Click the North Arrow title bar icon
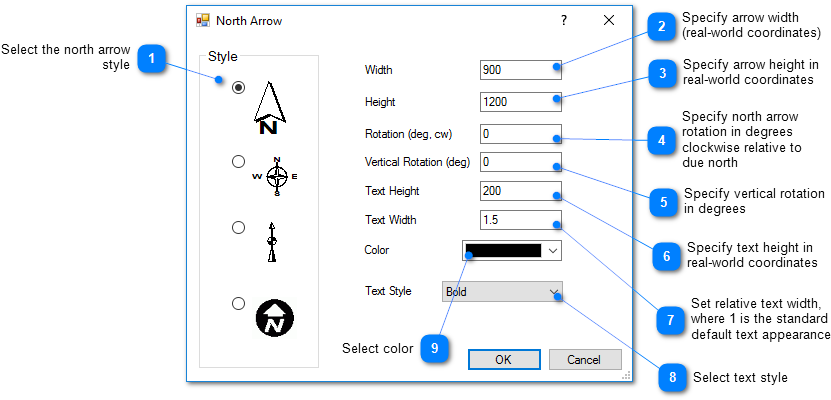This screenshot has height=400, width=831. [x=203, y=20]
